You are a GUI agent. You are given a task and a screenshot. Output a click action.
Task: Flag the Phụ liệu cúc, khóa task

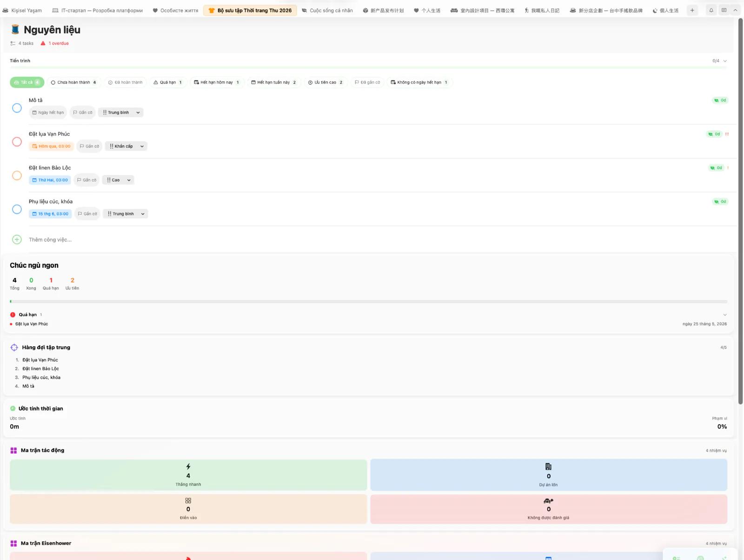point(87,214)
